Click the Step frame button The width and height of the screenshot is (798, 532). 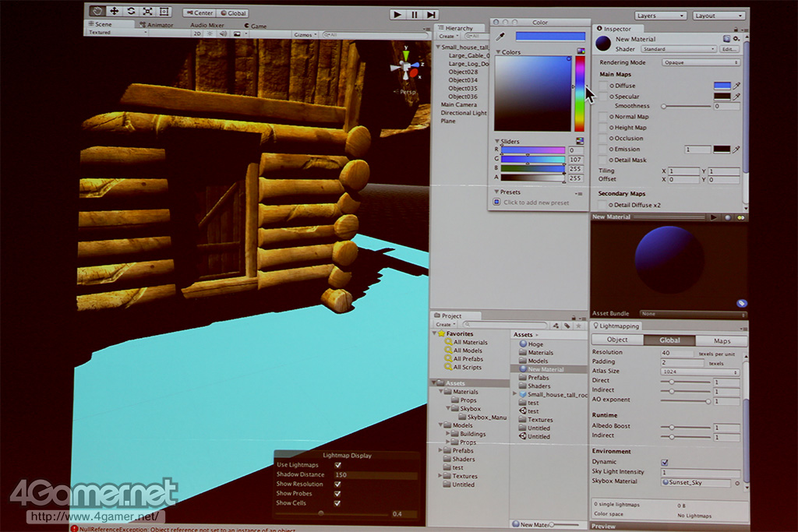[431, 15]
